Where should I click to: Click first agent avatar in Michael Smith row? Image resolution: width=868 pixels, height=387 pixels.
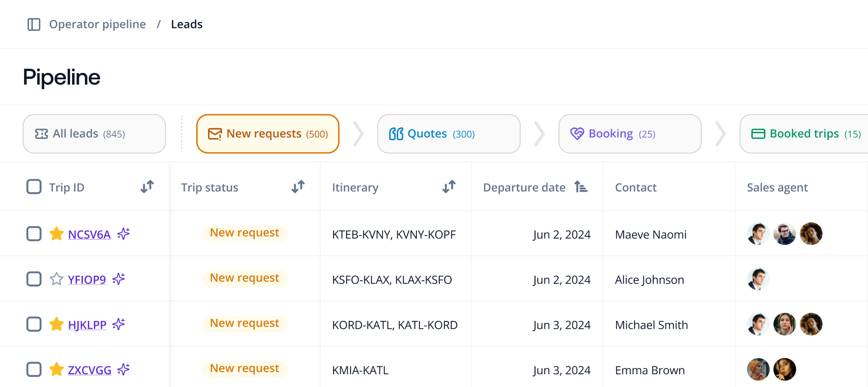click(x=758, y=324)
